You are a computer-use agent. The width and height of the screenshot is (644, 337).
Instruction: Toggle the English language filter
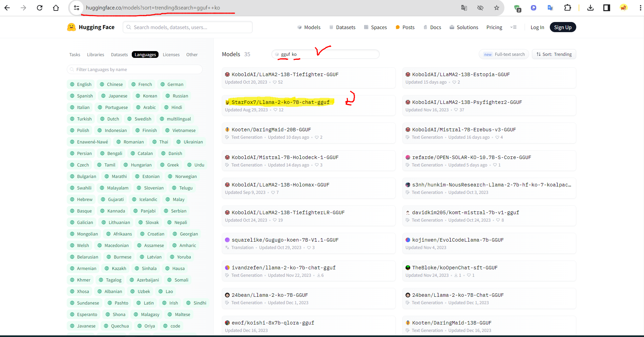tap(81, 84)
